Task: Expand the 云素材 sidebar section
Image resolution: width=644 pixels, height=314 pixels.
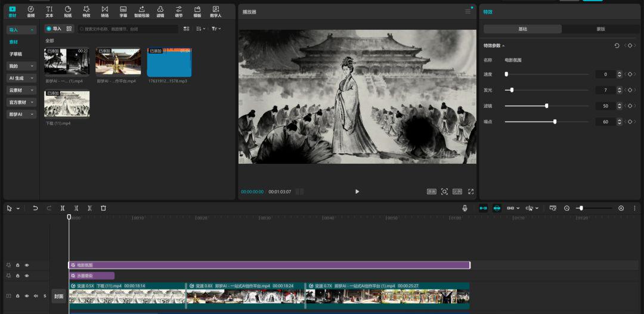Action: (21, 91)
